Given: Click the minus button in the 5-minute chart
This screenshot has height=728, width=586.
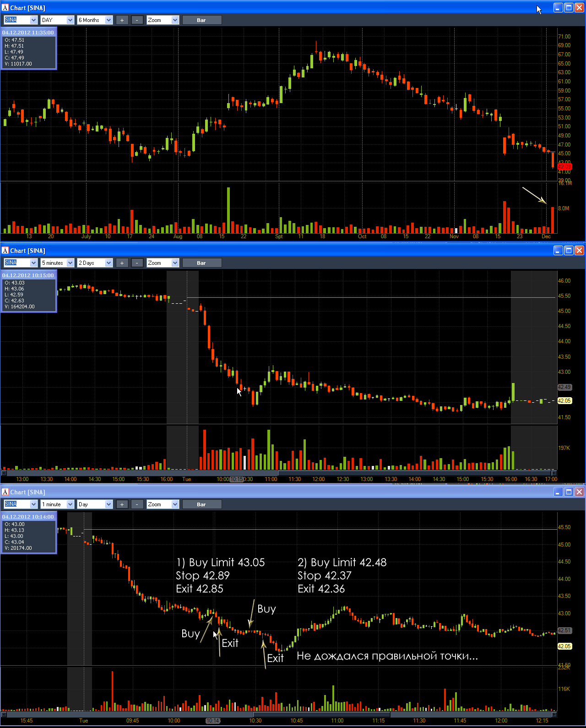Looking at the screenshot, I should coord(137,263).
